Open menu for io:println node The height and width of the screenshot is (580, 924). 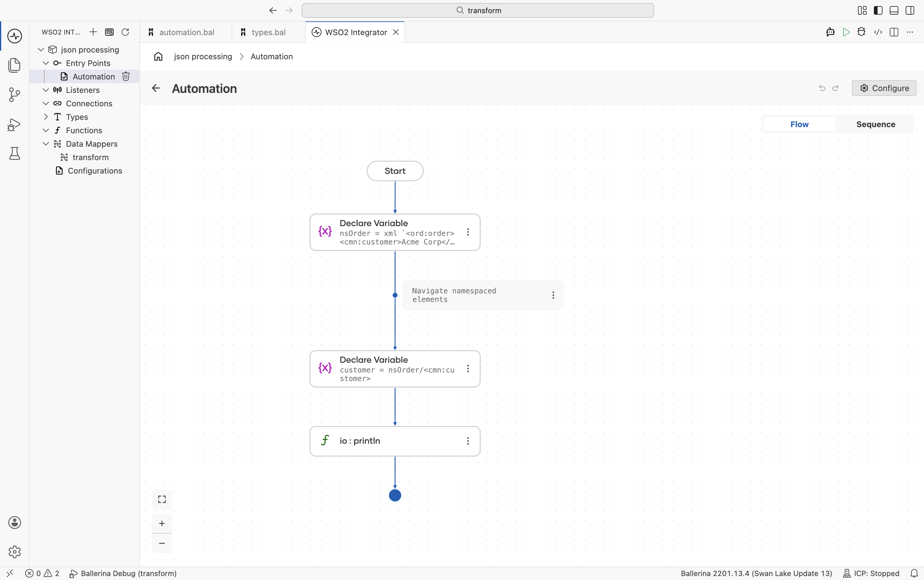(468, 441)
